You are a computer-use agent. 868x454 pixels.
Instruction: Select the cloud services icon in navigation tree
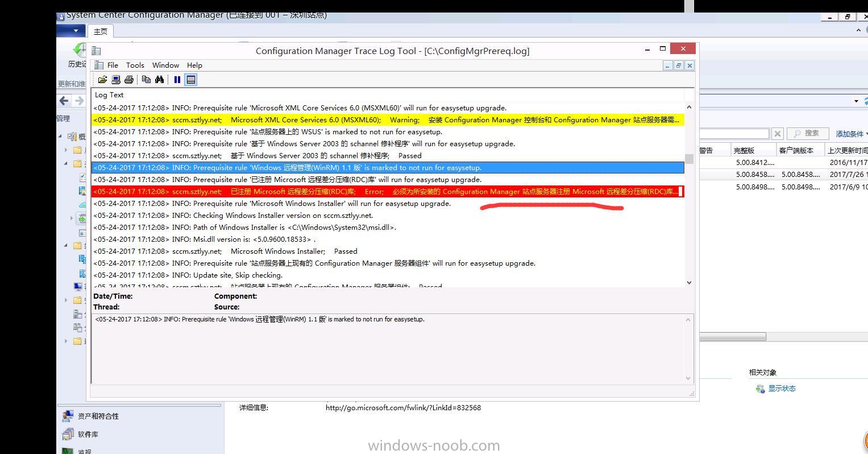pyautogui.click(x=83, y=204)
